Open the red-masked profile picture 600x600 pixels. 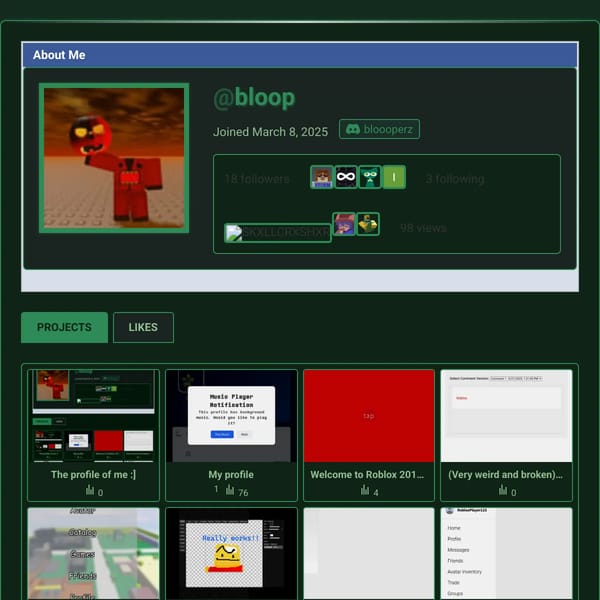coord(114,158)
